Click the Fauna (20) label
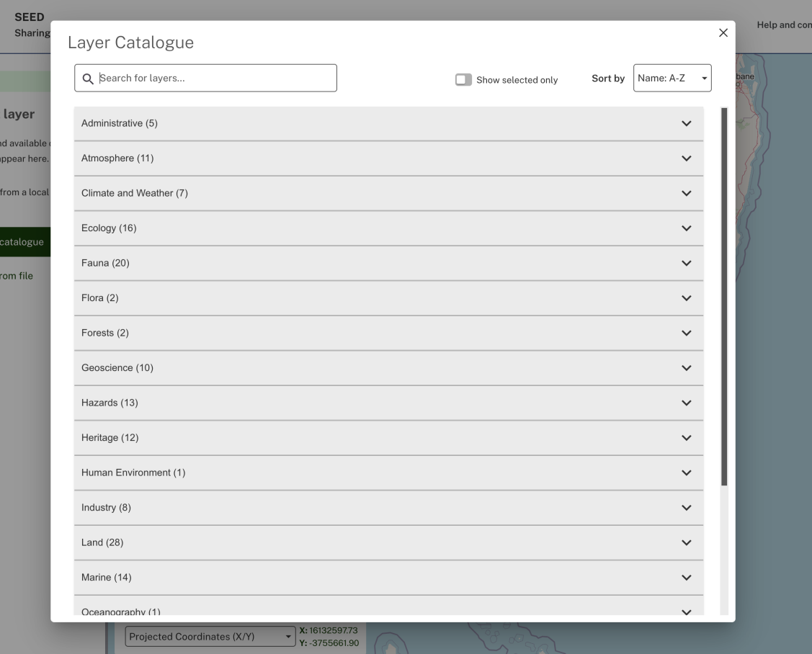This screenshot has width=812, height=654. pos(105,263)
